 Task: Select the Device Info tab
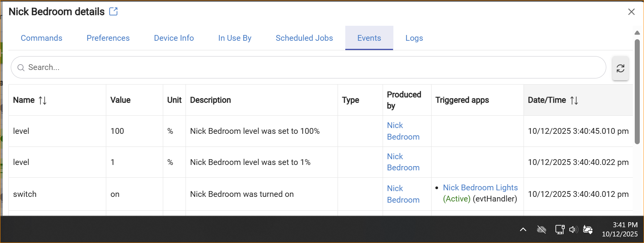pyautogui.click(x=174, y=38)
